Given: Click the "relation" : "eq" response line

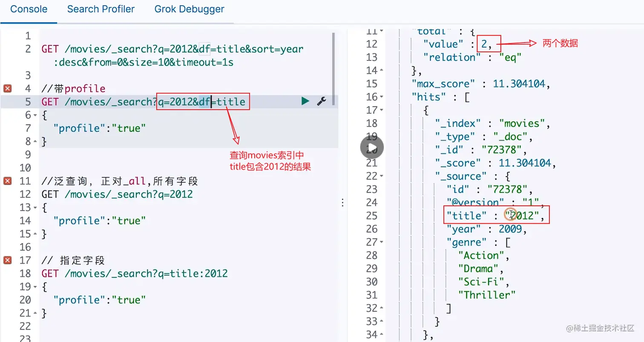Looking at the screenshot, I should pyautogui.click(x=472, y=57).
